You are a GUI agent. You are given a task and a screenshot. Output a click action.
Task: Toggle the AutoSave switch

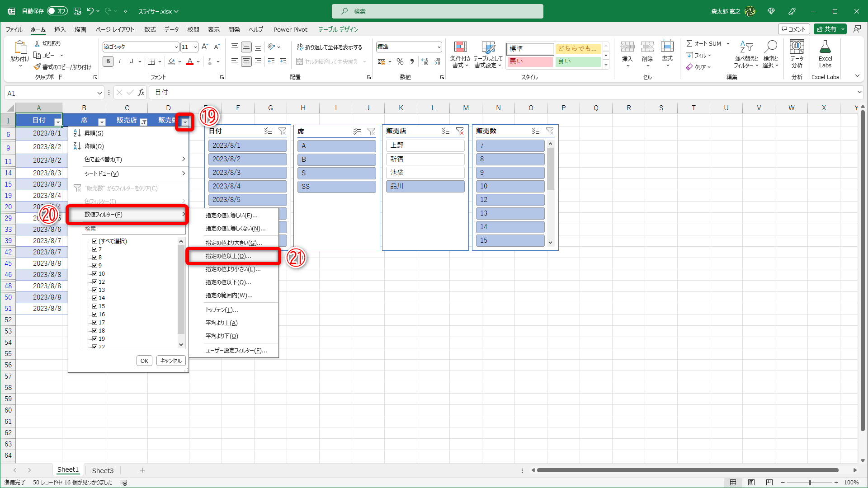[57, 11]
